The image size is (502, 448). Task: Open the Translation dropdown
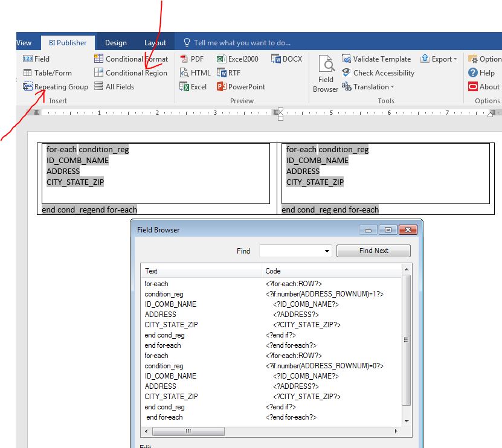point(367,87)
